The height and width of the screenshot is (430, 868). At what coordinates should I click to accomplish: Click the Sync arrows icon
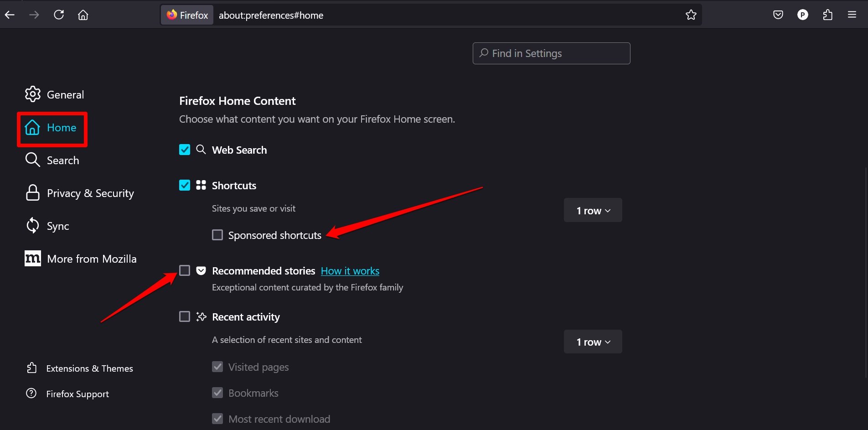point(33,226)
